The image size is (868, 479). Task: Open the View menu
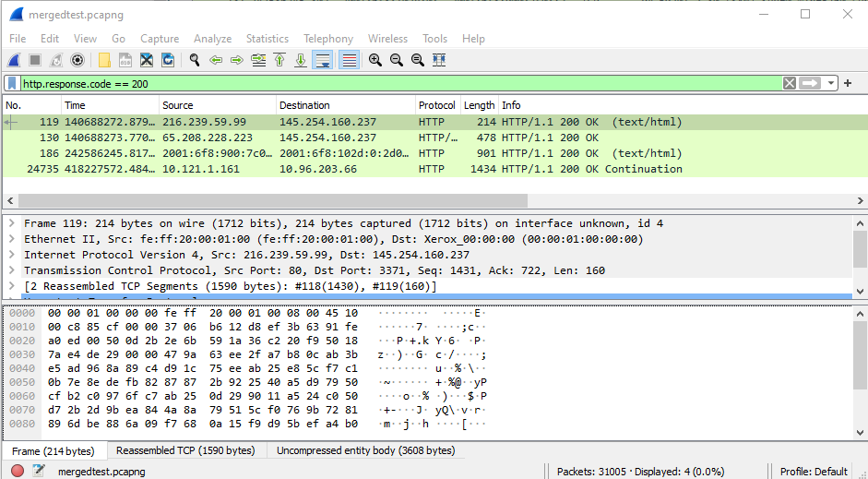pyautogui.click(x=85, y=39)
